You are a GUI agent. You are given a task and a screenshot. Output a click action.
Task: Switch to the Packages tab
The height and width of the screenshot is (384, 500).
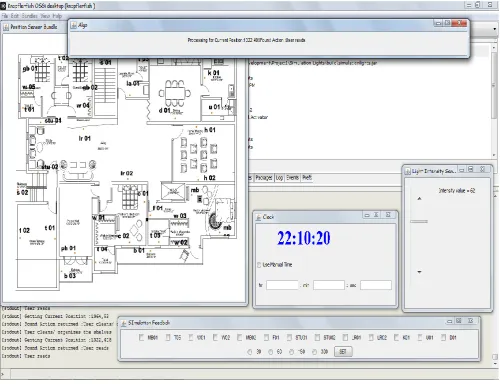pos(264,178)
